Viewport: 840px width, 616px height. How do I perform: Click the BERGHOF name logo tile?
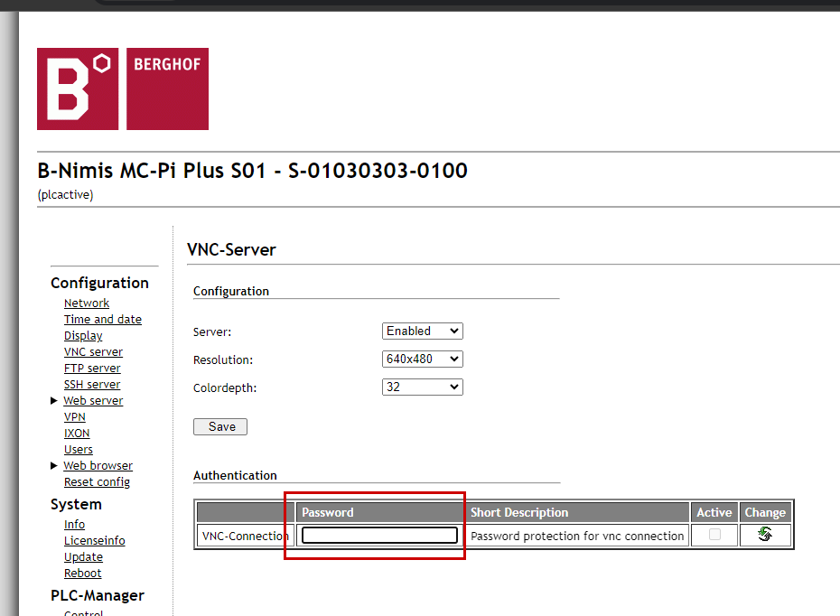tap(167, 89)
